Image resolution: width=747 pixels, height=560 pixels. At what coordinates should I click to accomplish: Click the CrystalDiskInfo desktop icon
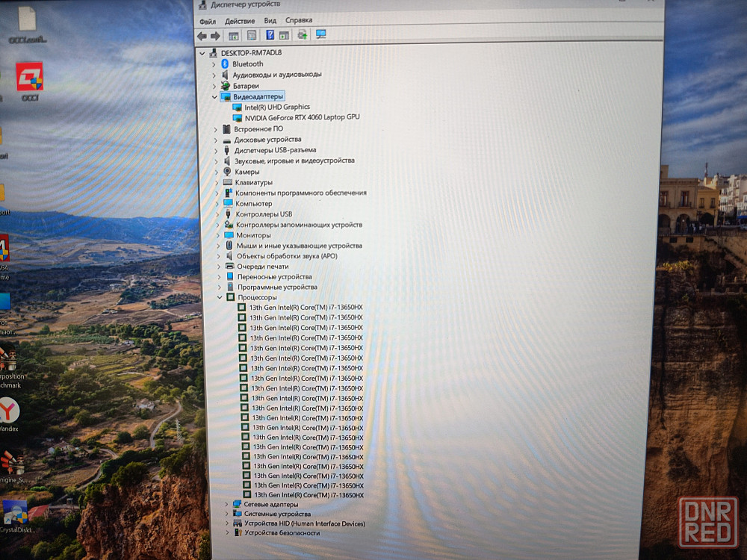[15, 513]
